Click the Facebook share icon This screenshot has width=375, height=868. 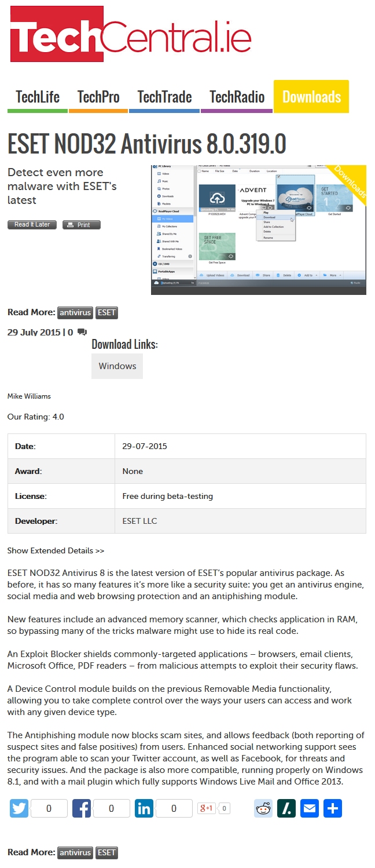tap(82, 808)
